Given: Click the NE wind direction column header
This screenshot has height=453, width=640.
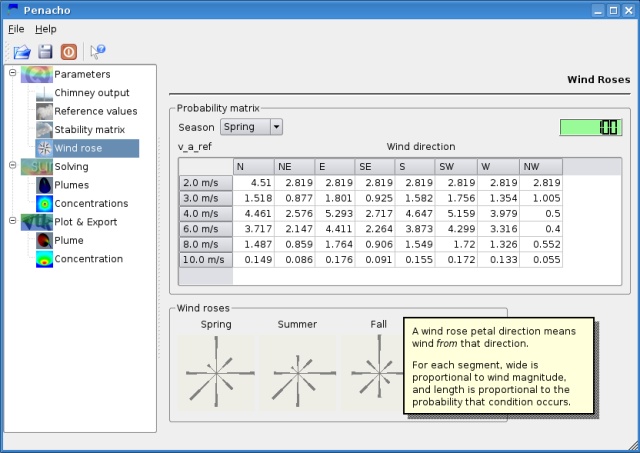Looking at the screenshot, I should [295, 167].
